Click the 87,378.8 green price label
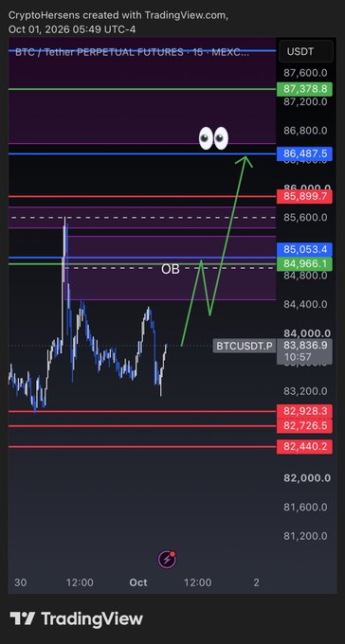345x644 pixels. (304, 89)
